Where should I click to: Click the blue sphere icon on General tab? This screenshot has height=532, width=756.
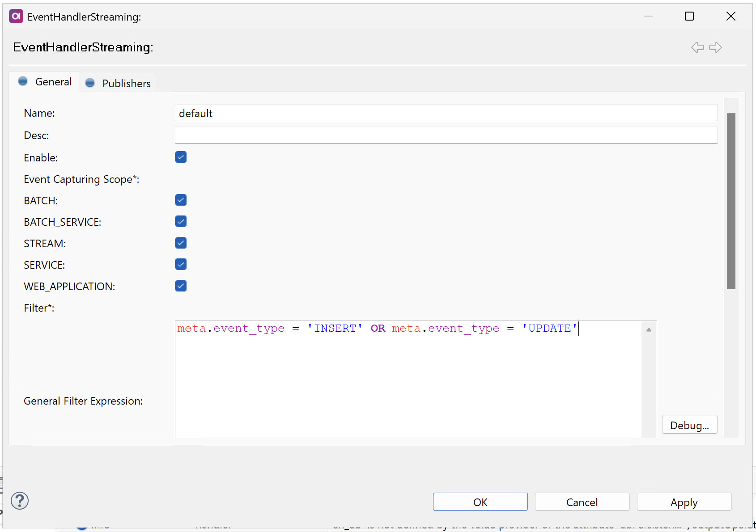23,81
